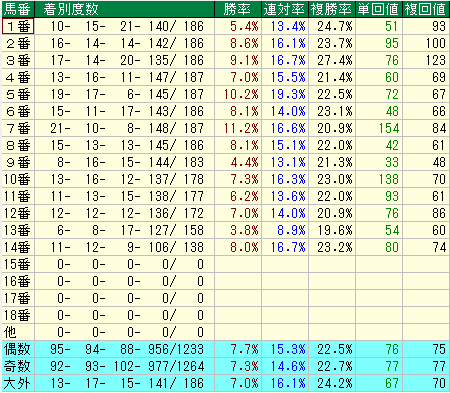Click the 複勝率 column header
The height and width of the screenshot is (393, 450).
[332, 9]
